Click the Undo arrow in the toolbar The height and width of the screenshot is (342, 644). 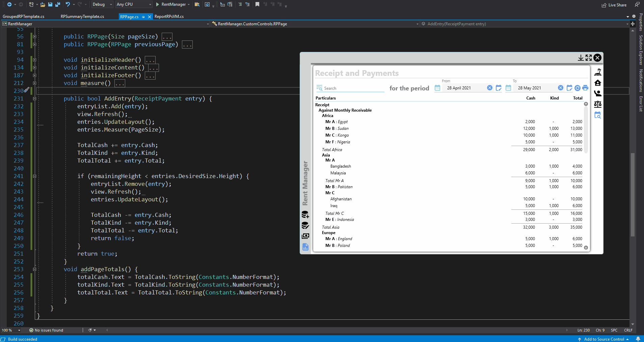point(68,4)
